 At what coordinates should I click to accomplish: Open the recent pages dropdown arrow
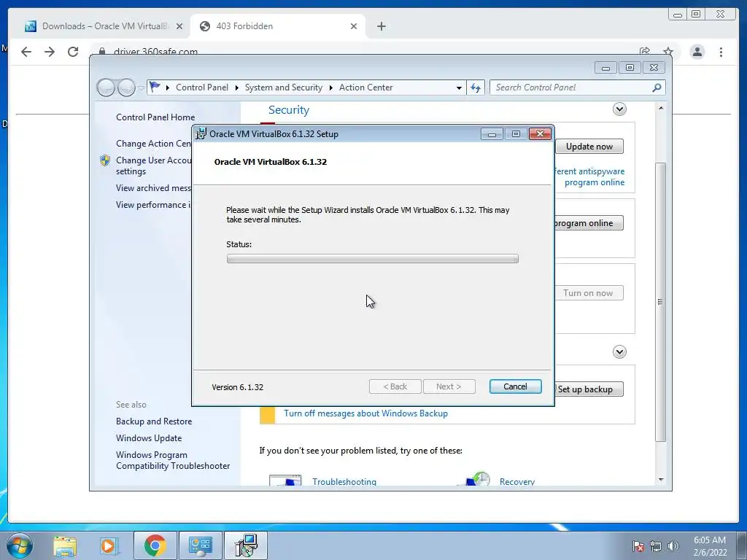pos(141,88)
